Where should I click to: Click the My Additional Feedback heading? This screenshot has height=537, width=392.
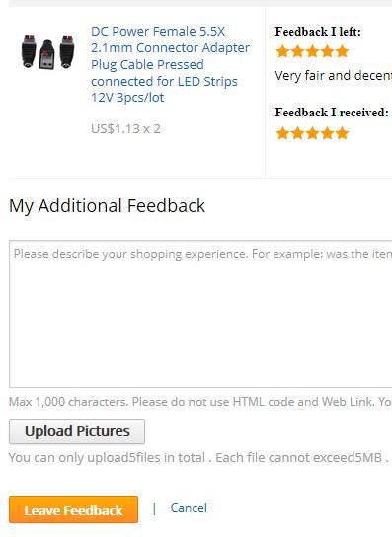tap(107, 206)
